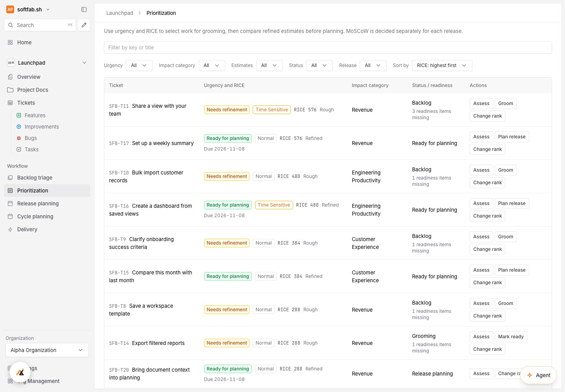
Task: Open Cycle planning workflow page
Action: click(x=47, y=216)
